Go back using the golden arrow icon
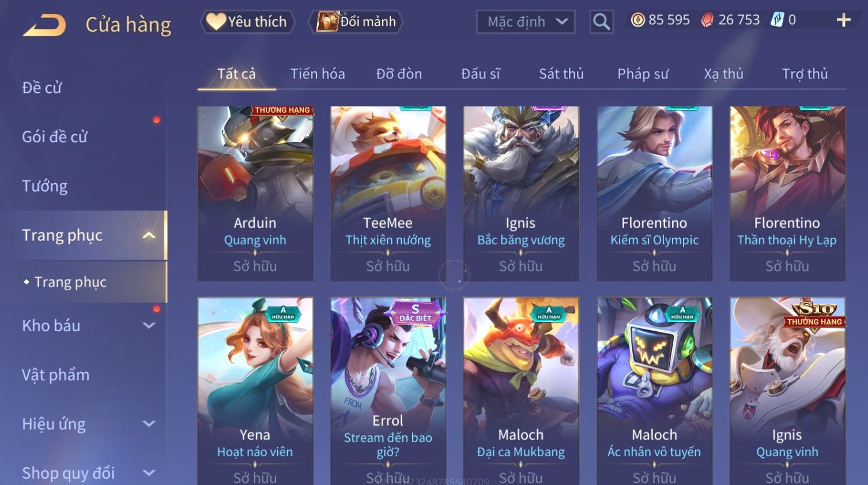868x485 pixels. 44,25
